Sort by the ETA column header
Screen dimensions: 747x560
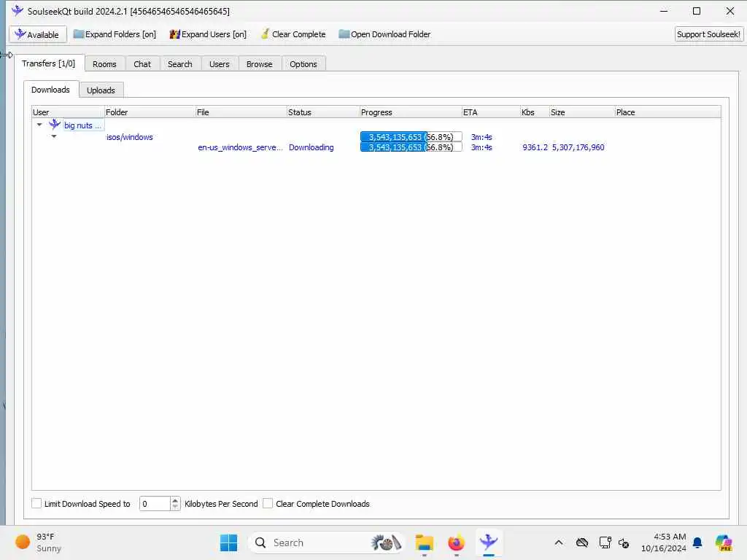491,112
